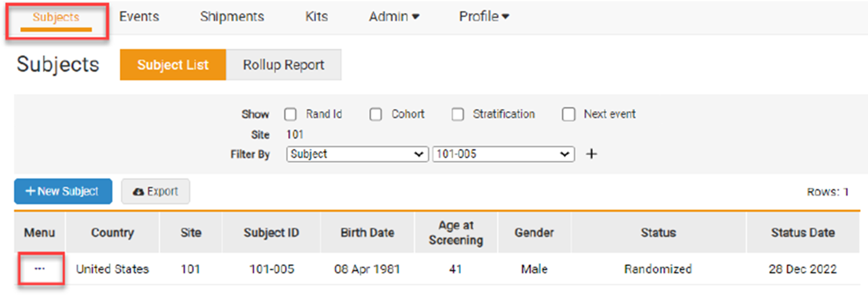The image size is (868, 297).
Task: Check the Stratification checkbox
Action: click(x=457, y=114)
